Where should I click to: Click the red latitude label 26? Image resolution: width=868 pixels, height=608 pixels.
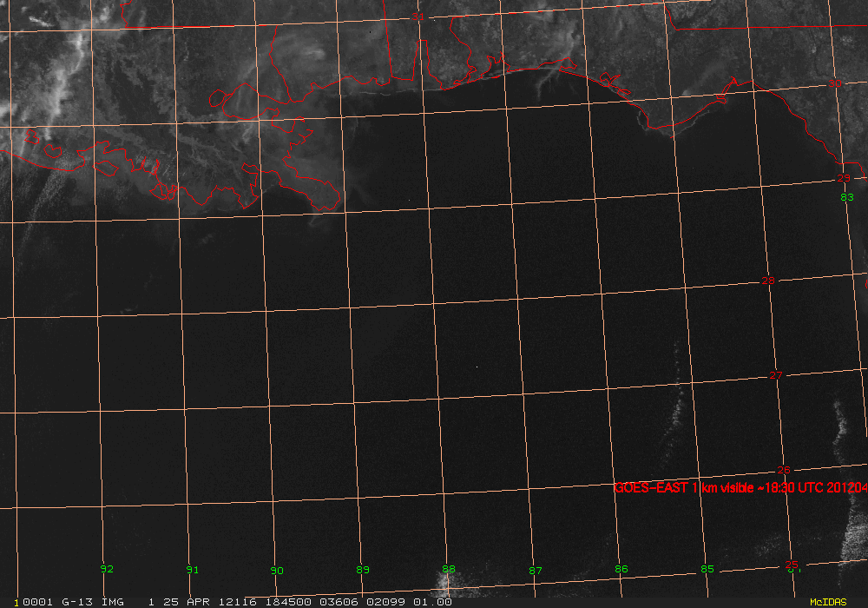point(784,470)
